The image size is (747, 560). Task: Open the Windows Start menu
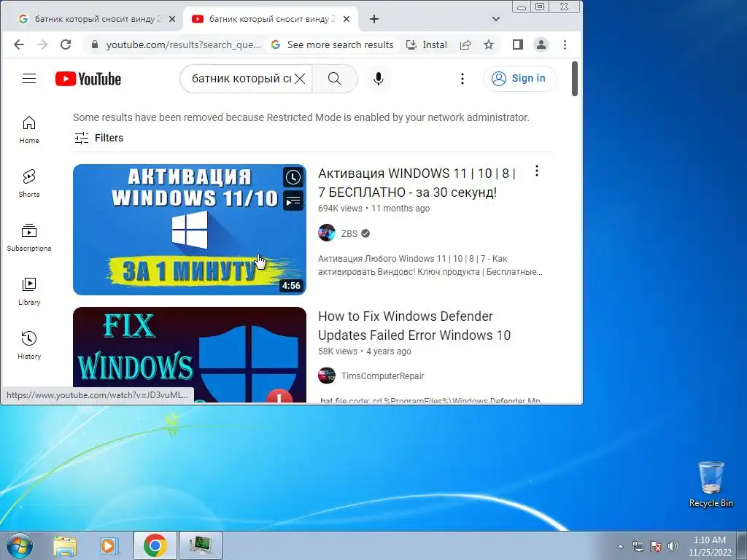click(20, 545)
